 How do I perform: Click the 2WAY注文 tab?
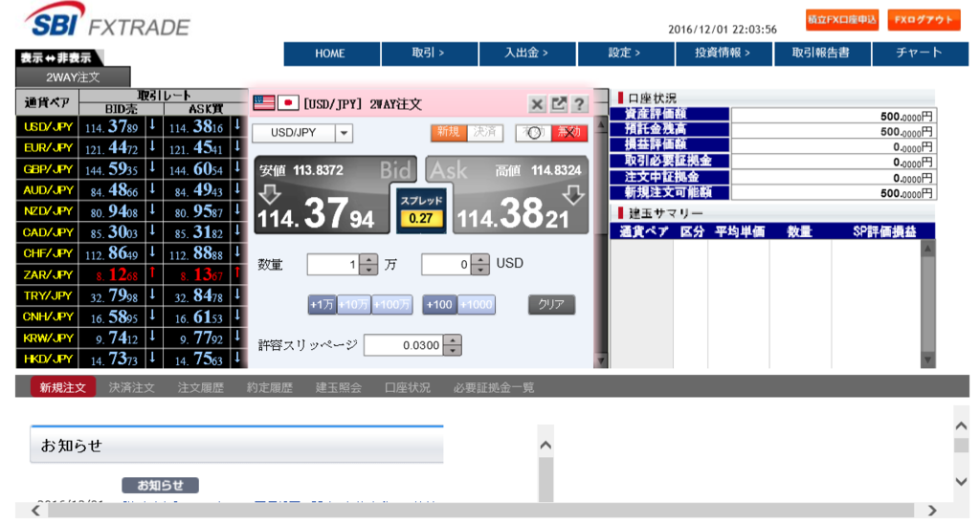point(73,77)
